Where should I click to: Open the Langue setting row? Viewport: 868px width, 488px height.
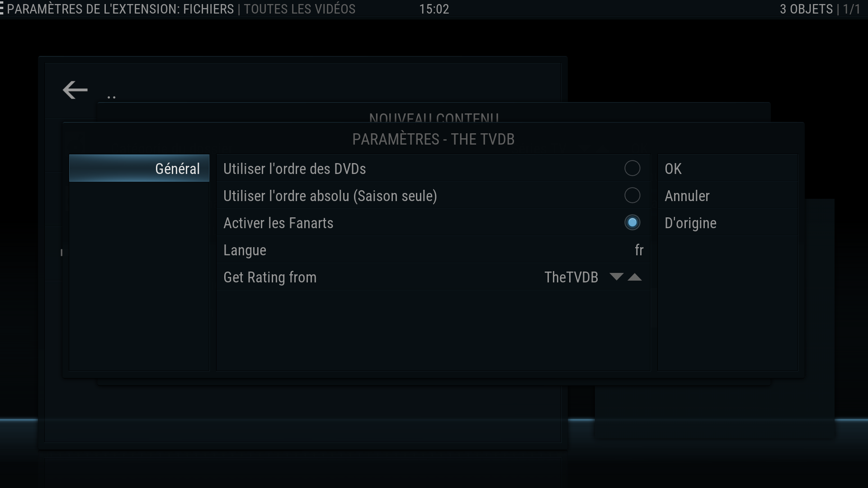(433, 249)
